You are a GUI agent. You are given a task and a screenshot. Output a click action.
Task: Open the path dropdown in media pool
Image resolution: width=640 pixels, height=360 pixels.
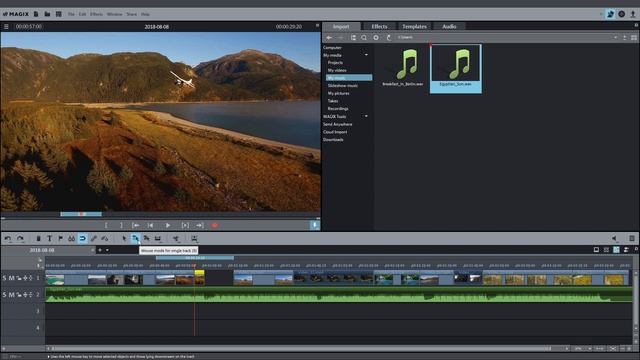(x=616, y=38)
